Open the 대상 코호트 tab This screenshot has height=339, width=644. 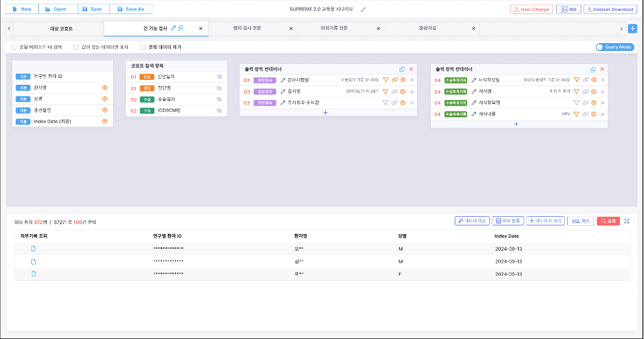click(61, 29)
